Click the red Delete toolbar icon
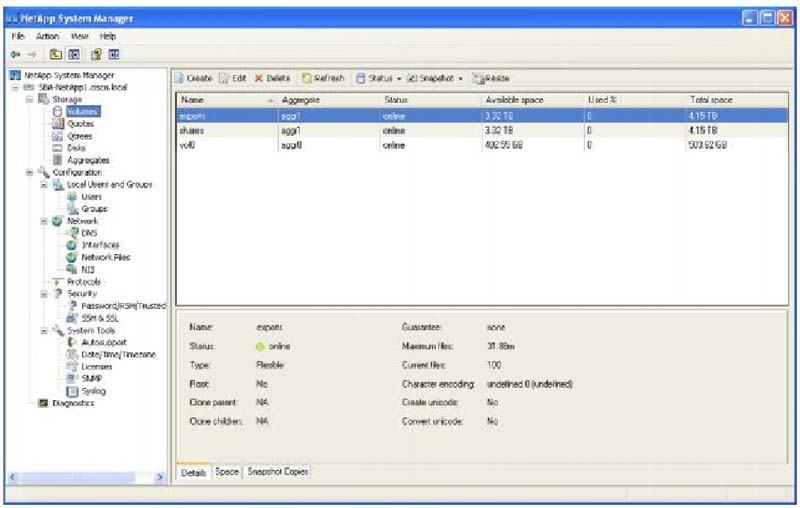The width and height of the screenshot is (800, 508). tap(259, 78)
